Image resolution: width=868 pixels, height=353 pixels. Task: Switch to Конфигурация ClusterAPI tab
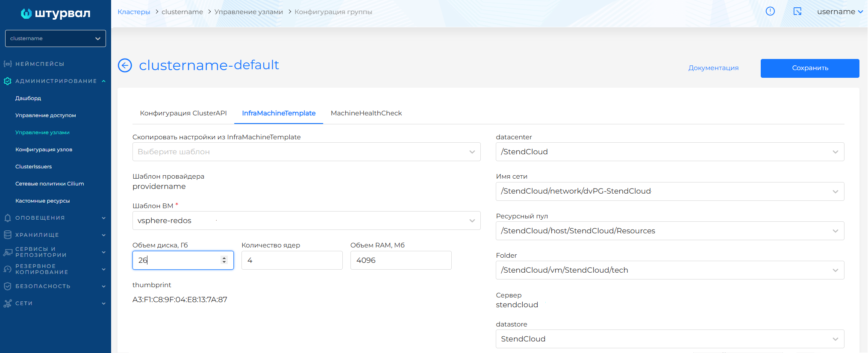click(183, 113)
